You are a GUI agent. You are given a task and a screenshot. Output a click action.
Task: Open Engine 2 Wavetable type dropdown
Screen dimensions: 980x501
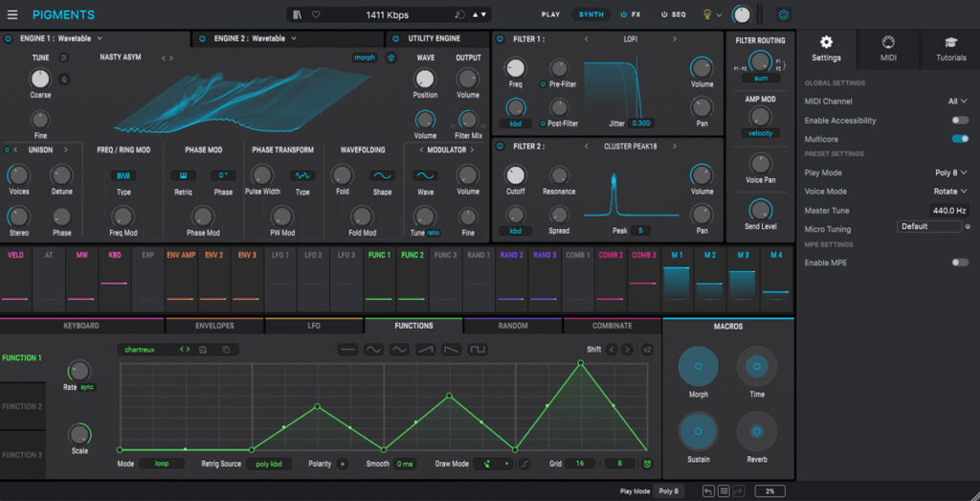(255, 38)
